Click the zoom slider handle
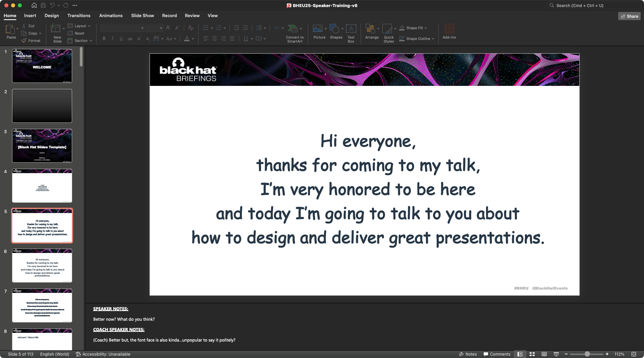Screen dimensions: 644x358 pos(587,354)
